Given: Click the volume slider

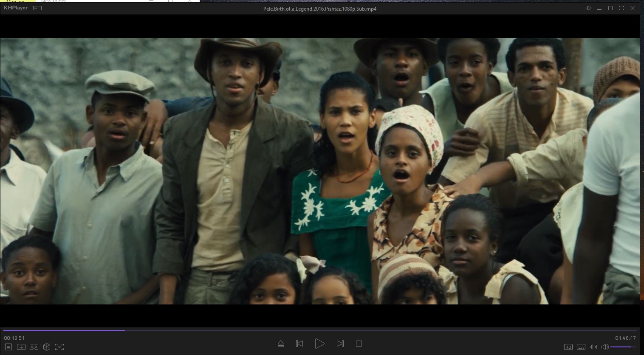Looking at the screenshot, I should pos(623,347).
